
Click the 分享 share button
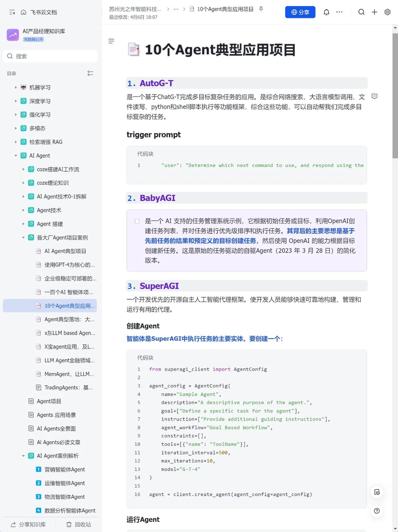pos(300,12)
